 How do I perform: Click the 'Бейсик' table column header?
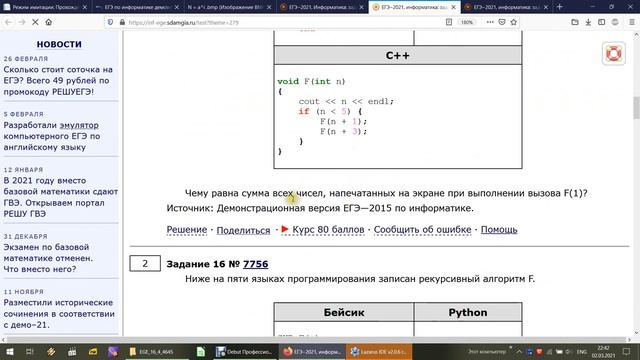coord(344,312)
